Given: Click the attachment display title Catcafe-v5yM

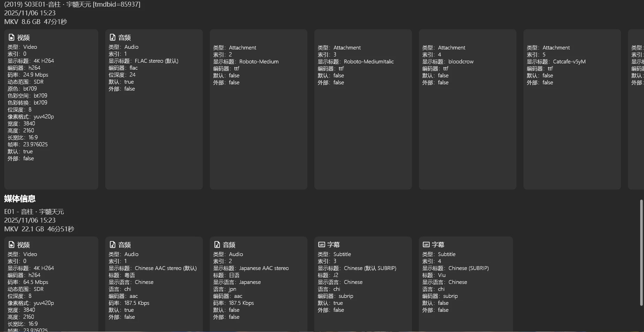Looking at the screenshot, I should (569, 62).
